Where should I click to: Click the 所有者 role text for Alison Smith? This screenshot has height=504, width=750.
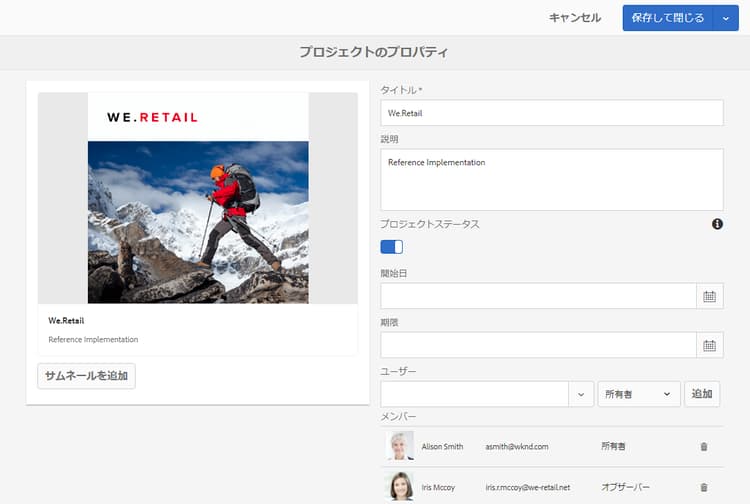(613, 447)
